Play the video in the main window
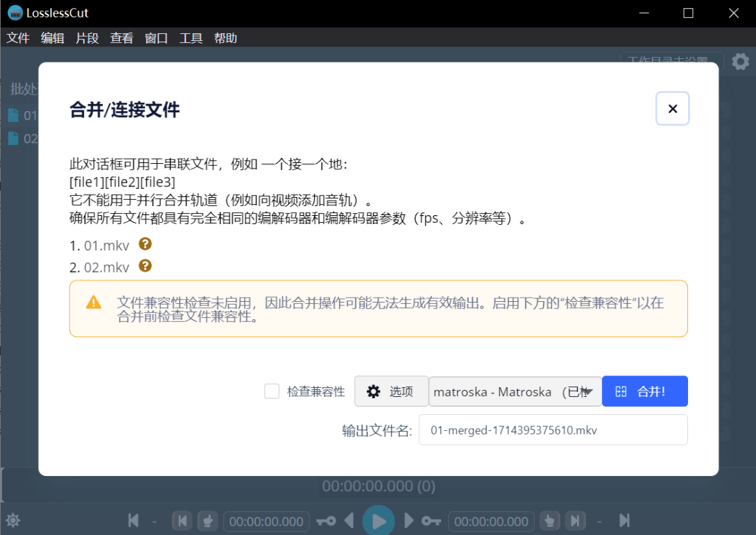756x535 pixels. pyautogui.click(x=379, y=520)
